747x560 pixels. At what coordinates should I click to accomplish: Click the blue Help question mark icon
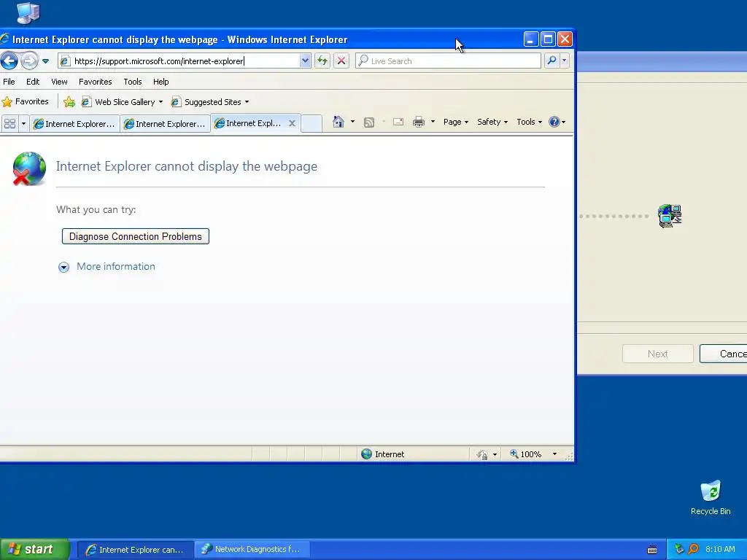[x=554, y=122]
